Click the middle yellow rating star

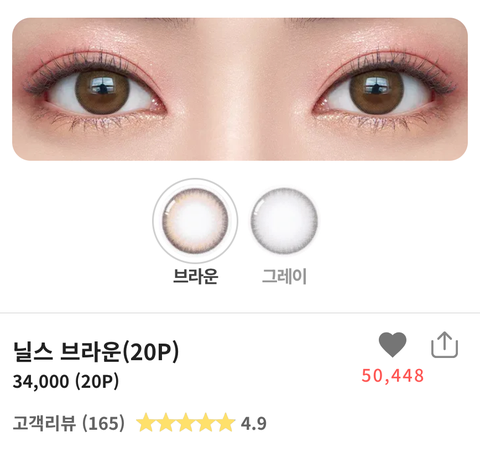pos(186,422)
